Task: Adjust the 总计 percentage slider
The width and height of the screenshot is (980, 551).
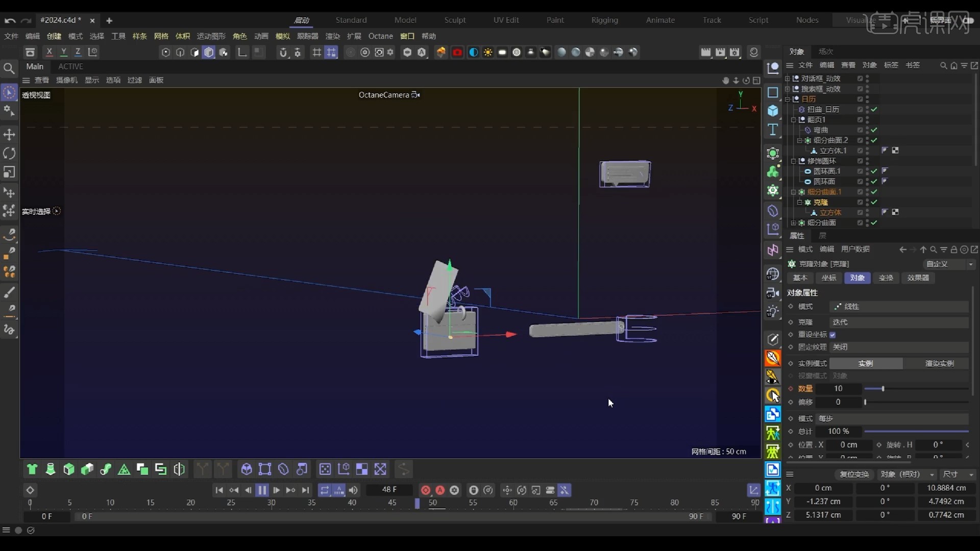Action: pos(916,432)
